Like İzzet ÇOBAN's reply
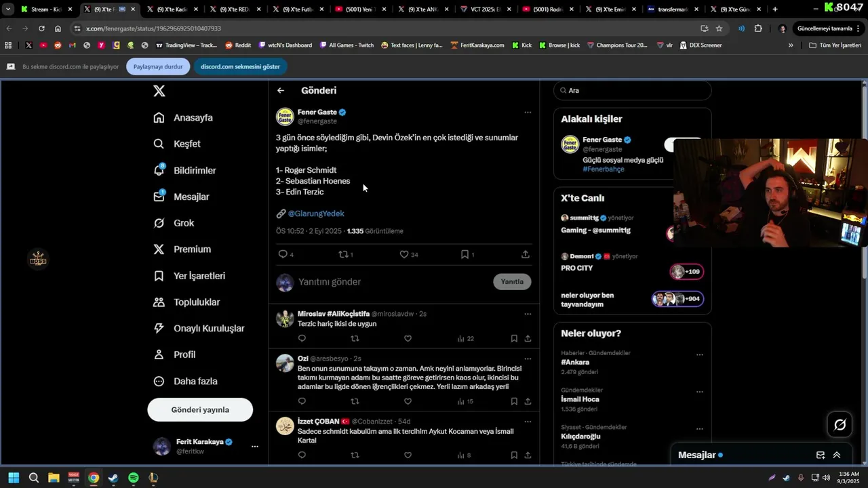The height and width of the screenshot is (488, 868). click(x=408, y=455)
